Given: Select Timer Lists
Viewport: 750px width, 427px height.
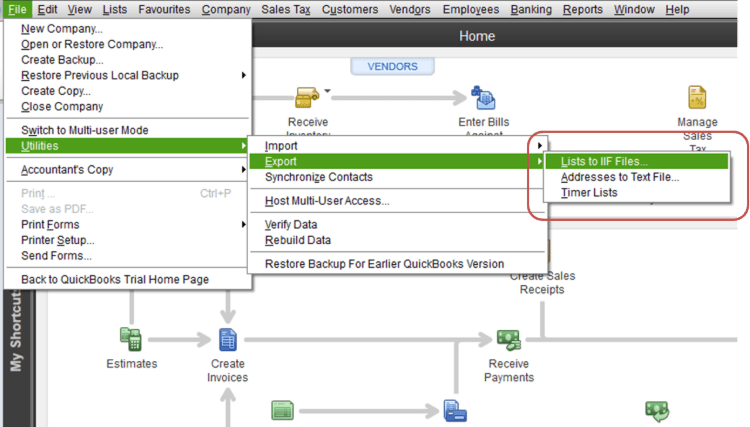Looking at the screenshot, I should point(589,193).
